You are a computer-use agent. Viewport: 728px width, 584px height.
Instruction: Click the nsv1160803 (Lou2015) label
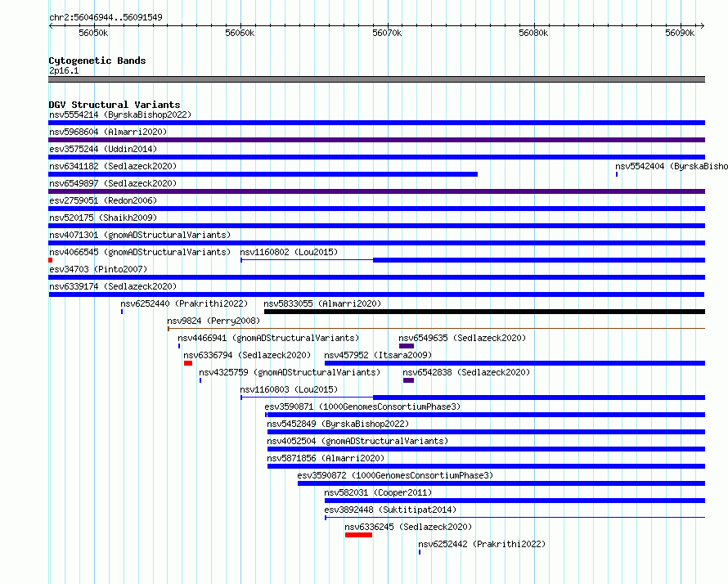(x=289, y=389)
